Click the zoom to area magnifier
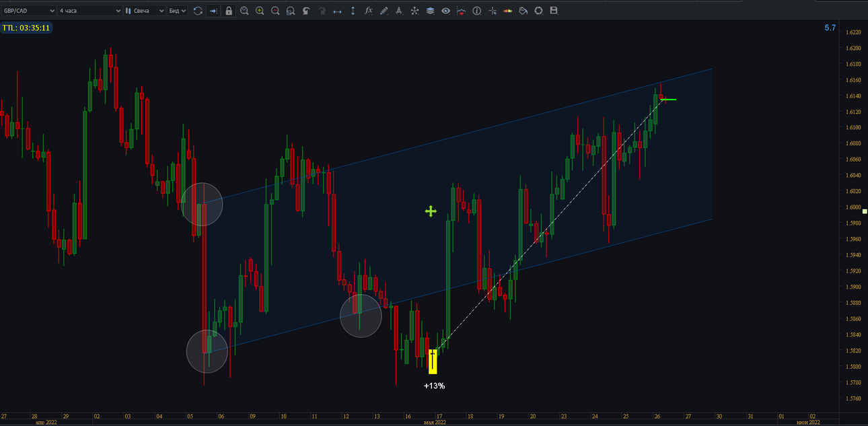The height and width of the screenshot is (426, 868). (x=291, y=11)
